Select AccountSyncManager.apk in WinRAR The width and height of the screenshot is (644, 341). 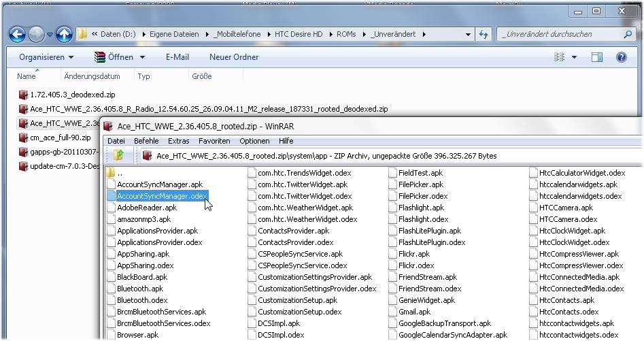pos(155,184)
